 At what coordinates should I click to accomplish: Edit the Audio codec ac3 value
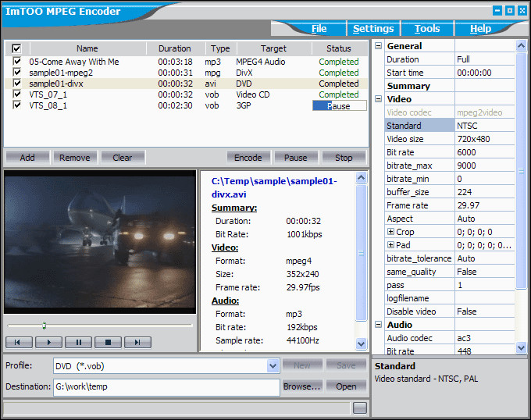(485, 338)
